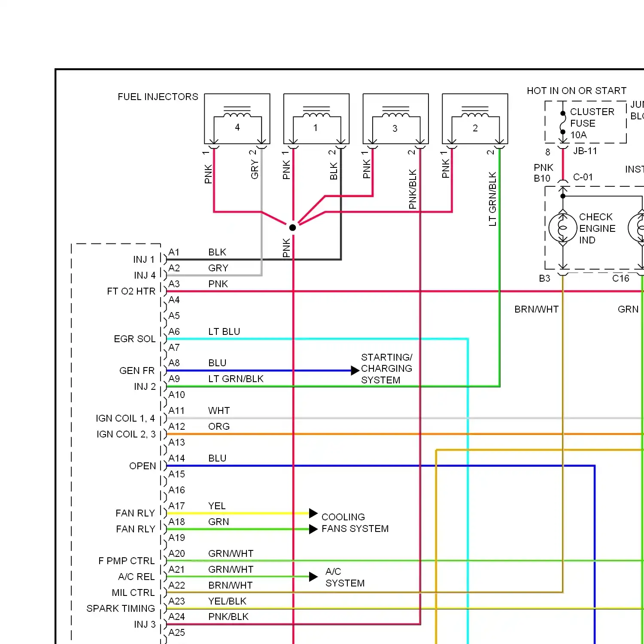644x644 pixels.
Task: Click the SPARK TIMING label
Action: (x=121, y=608)
